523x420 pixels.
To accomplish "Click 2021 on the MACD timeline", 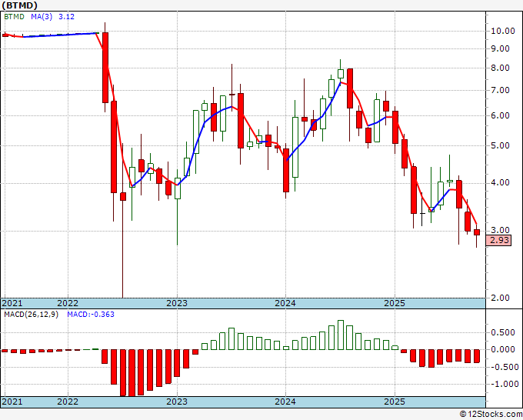I will tap(12, 402).
